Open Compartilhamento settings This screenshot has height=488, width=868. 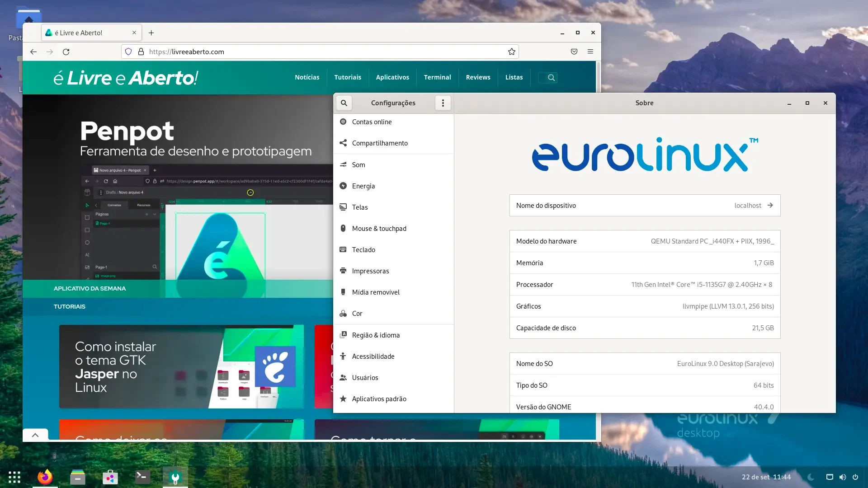coord(393,143)
